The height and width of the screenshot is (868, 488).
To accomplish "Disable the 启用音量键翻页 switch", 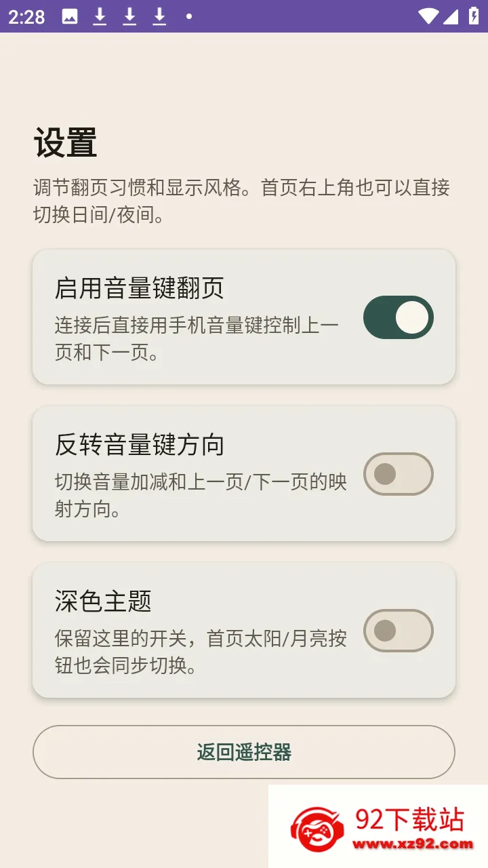I will coord(399,317).
